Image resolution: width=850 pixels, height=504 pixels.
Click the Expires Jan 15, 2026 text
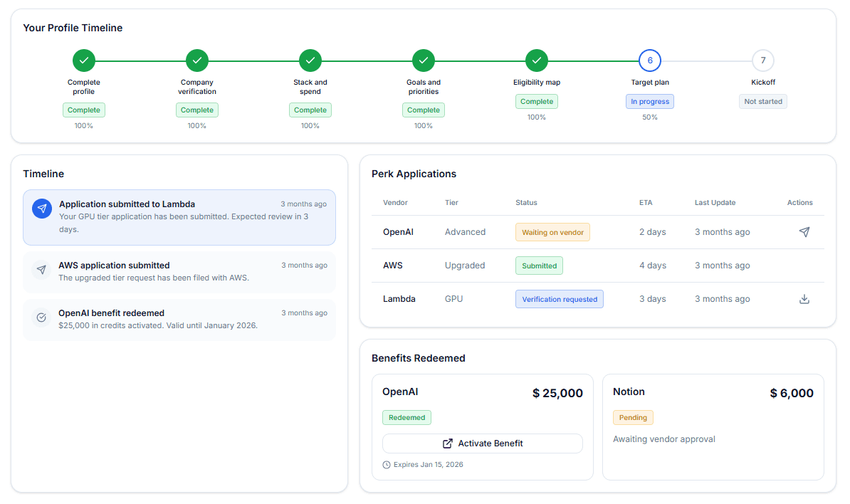coord(429,465)
